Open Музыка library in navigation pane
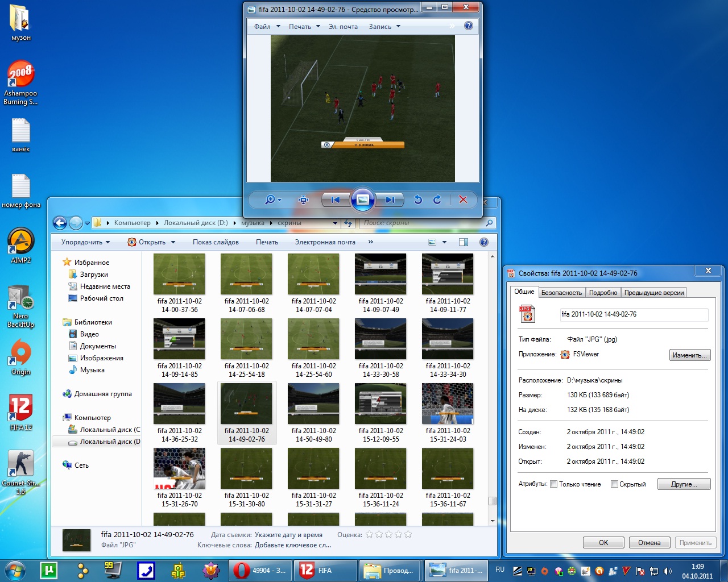 pyautogui.click(x=92, y=370)
